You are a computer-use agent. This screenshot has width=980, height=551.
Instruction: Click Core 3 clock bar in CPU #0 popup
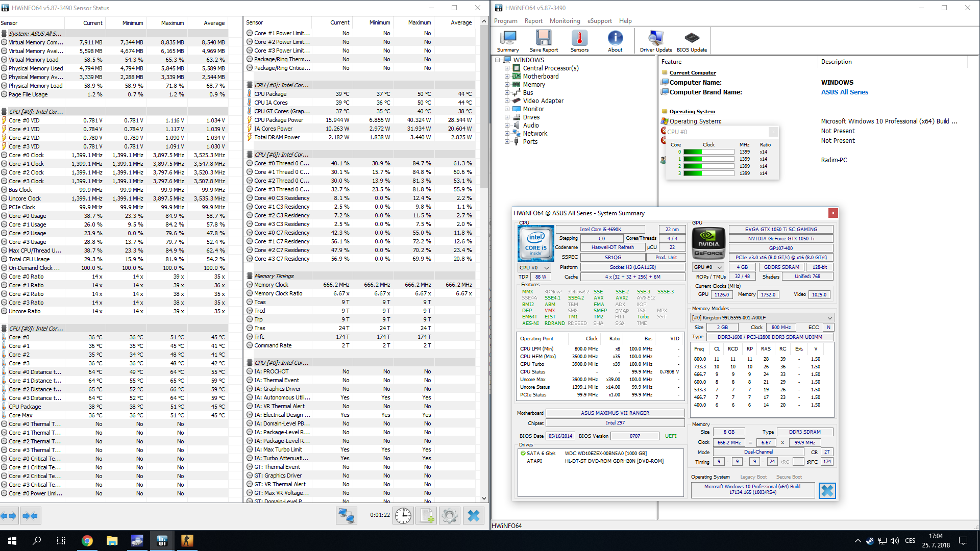tap(708, 173)
